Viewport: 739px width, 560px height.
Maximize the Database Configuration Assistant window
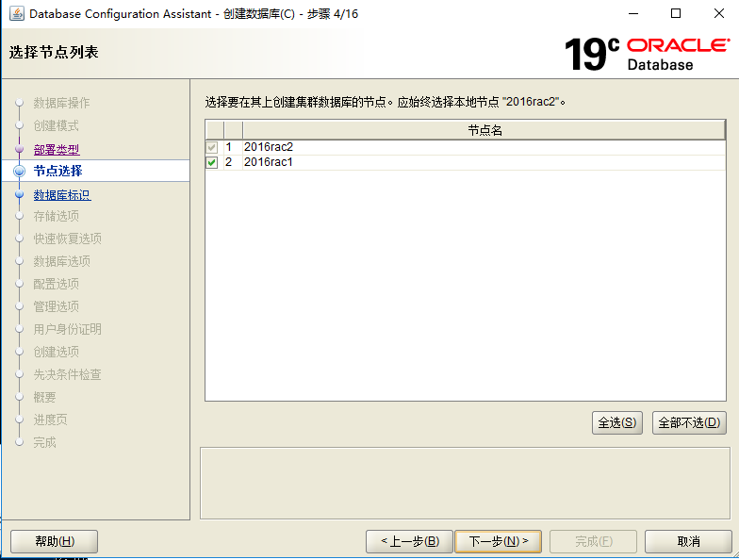[x=675, y=14]
